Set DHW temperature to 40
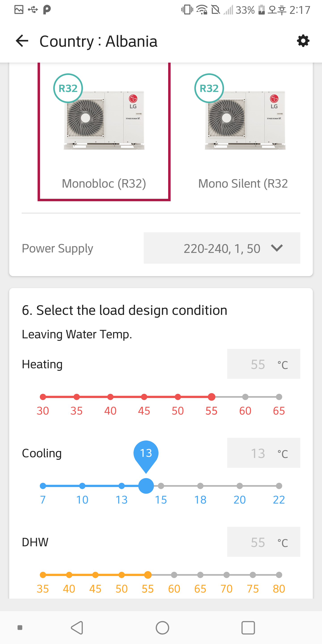Viewport: 322px width, 644px height. click(69, 575)
